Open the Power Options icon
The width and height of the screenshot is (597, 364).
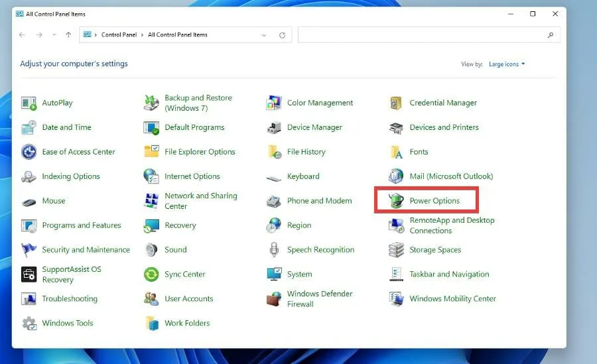click(x=396, y=201)
